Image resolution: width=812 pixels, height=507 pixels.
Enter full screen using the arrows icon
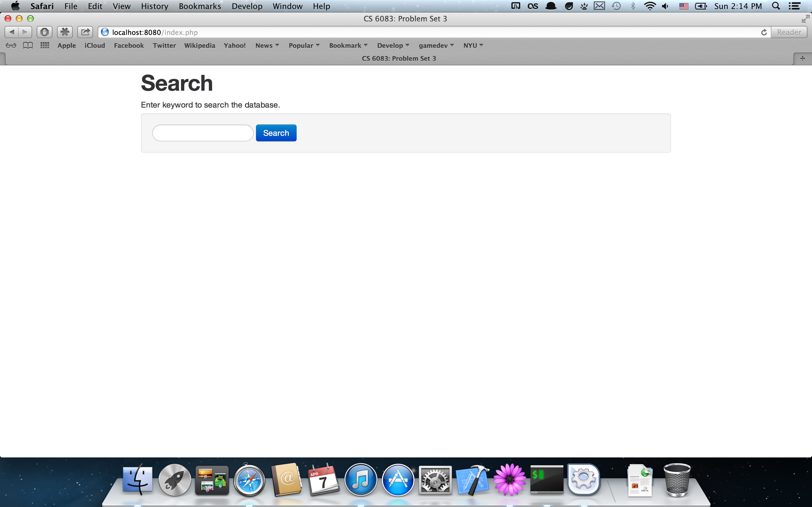click(805, 19)
